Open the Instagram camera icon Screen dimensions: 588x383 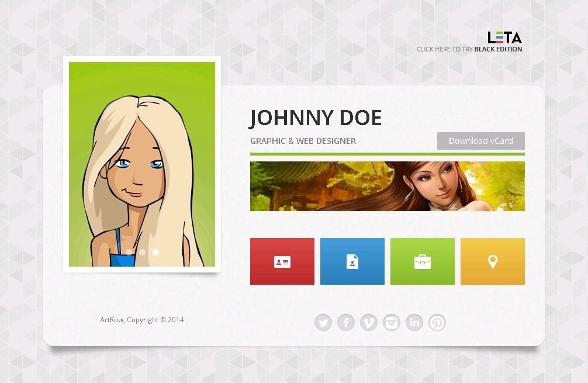pos(392,323)
